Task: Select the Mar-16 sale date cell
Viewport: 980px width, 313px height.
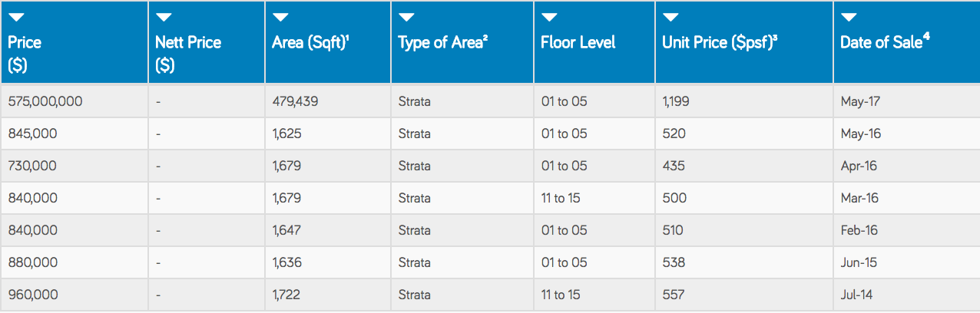Action: coord(906,198)
